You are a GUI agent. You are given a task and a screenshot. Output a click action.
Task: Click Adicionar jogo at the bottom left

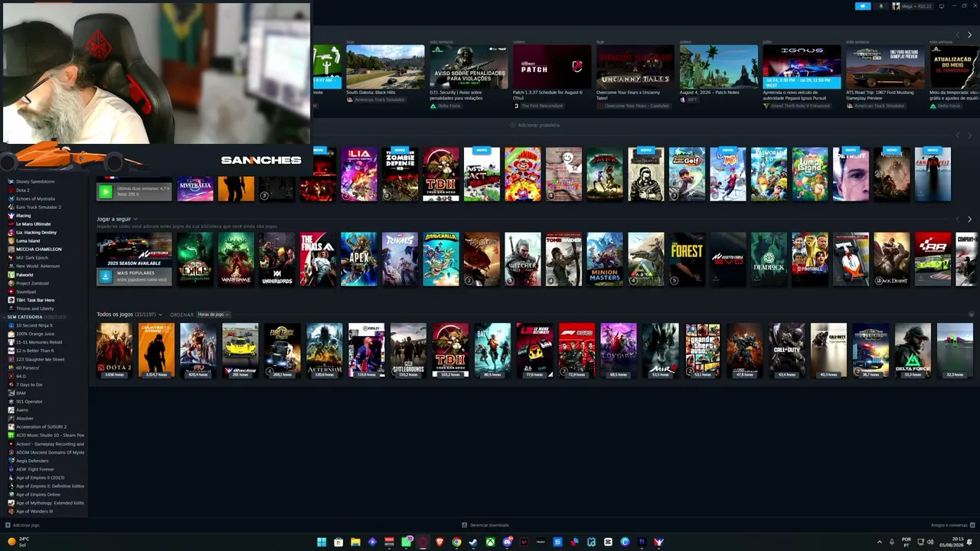click(x=22, y=525)
